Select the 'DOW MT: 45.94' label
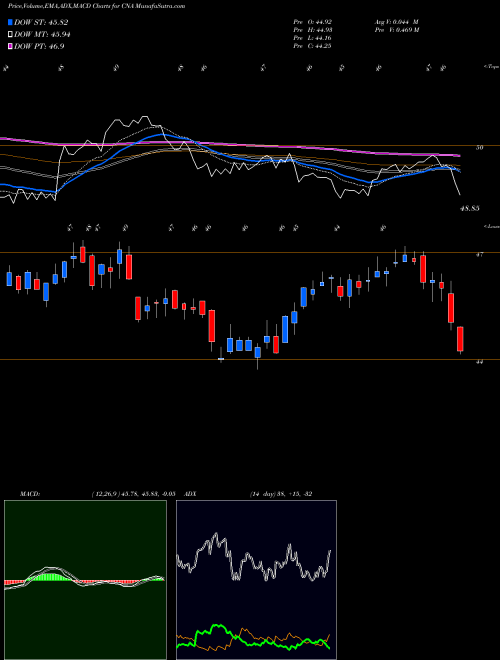This screenshot has height=660, width=500. click(42, 35)
